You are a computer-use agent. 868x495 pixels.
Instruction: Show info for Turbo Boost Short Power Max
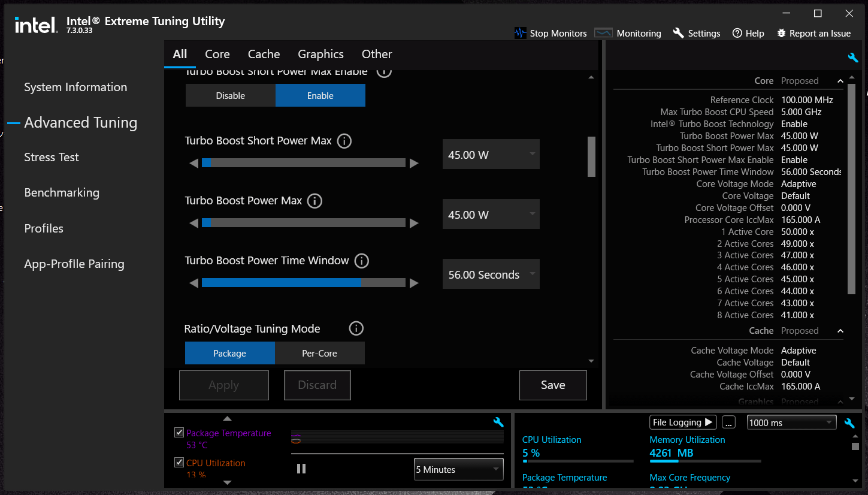(x=344, y=141)
